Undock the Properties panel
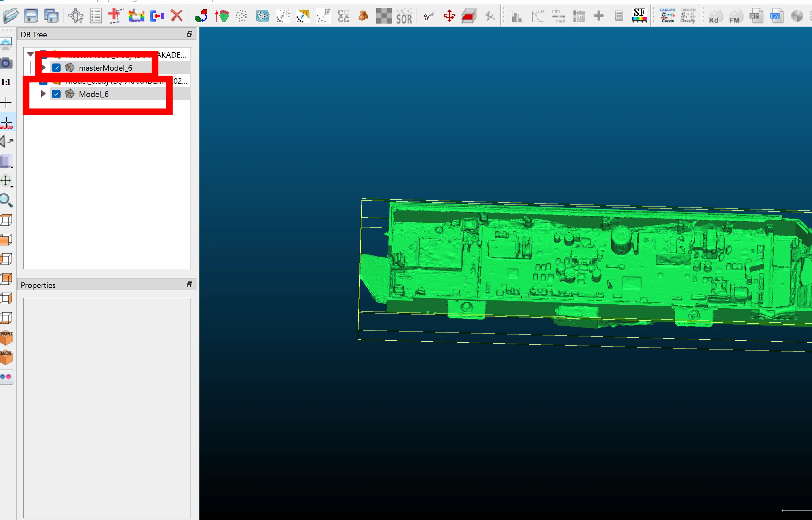The width and height of the screenshot is (812, 520). [190, 285]
